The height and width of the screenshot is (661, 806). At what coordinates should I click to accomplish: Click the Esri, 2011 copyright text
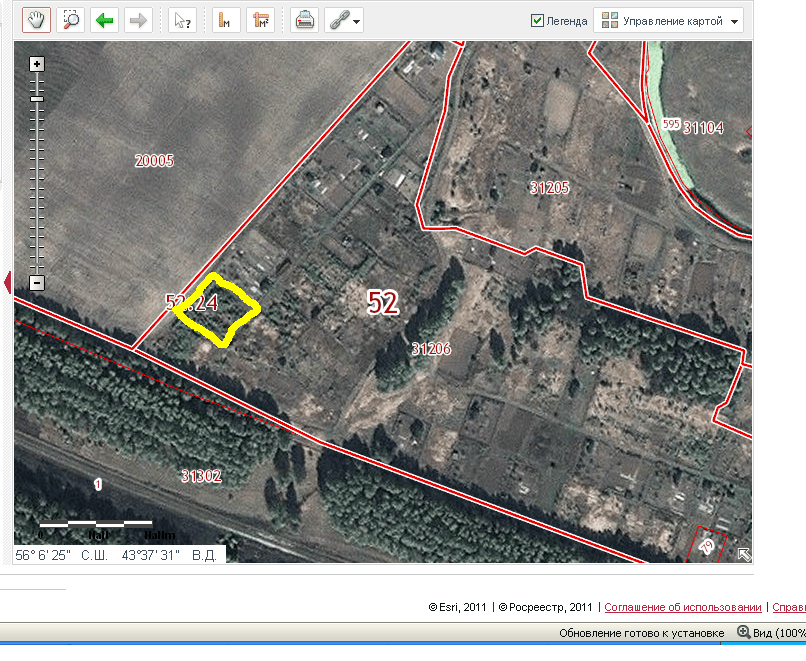[x=457, y=607]
